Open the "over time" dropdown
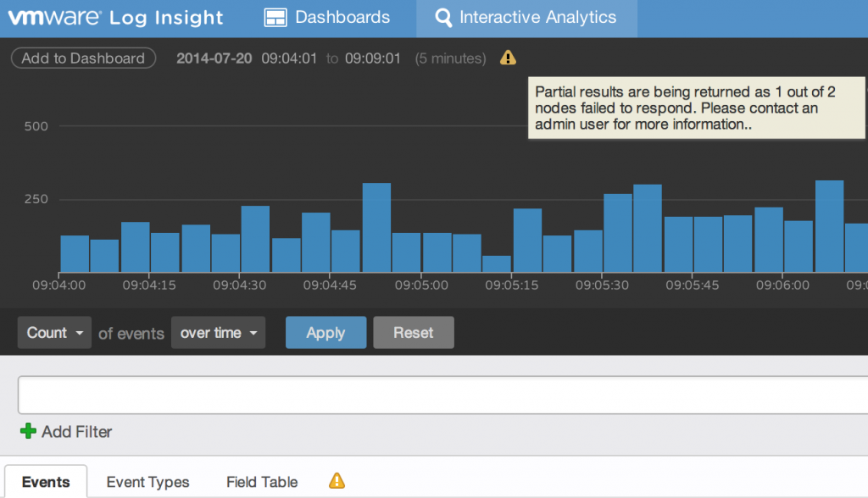The height and width of the screenshot is (498, 868). point(218,332)
